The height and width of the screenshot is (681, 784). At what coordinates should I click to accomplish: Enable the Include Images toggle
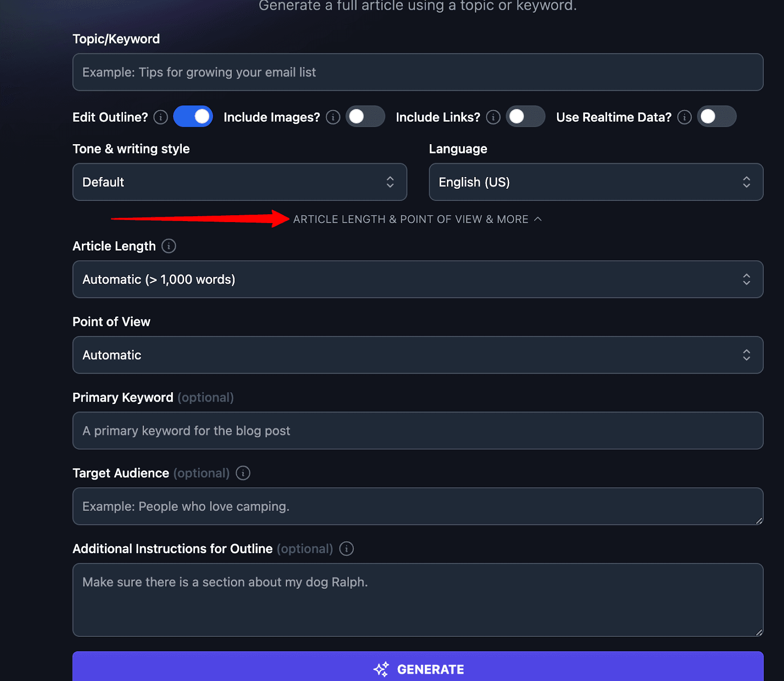[x=366, y=116]
